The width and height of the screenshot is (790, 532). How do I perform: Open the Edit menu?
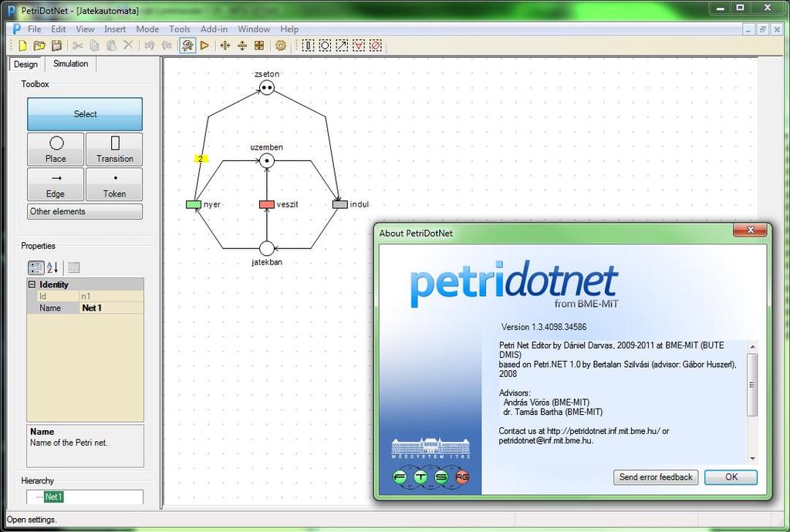click(x=59, y=29)
